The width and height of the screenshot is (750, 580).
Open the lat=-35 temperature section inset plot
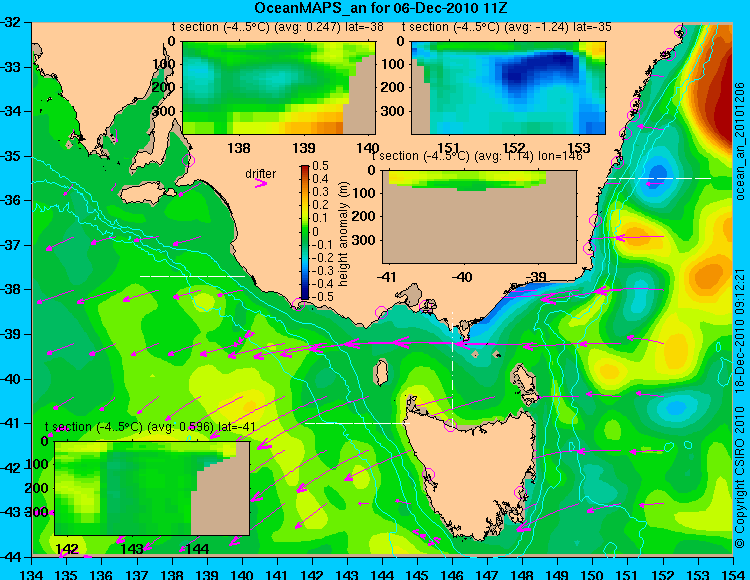point(508,88)
